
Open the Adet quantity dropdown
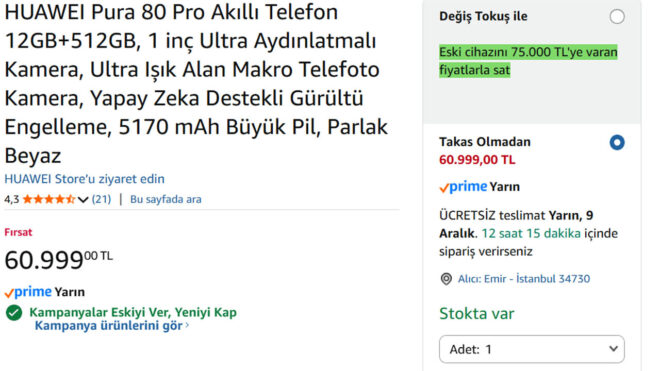click(x=532, y=349)
